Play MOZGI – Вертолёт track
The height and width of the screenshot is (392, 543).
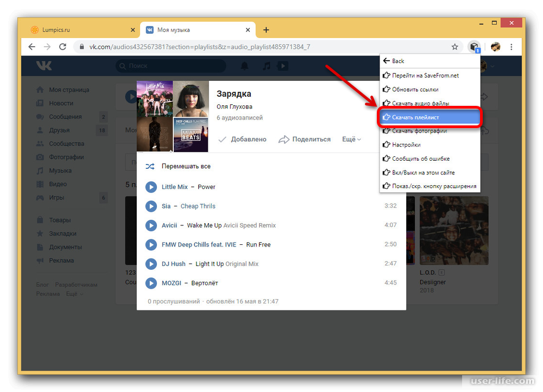(151, 283)
